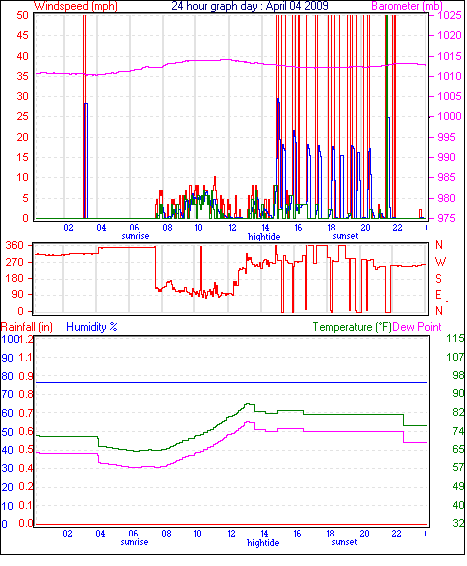
Task: Click the 12 hour tick on wind graph
Action: pos(232,228)
